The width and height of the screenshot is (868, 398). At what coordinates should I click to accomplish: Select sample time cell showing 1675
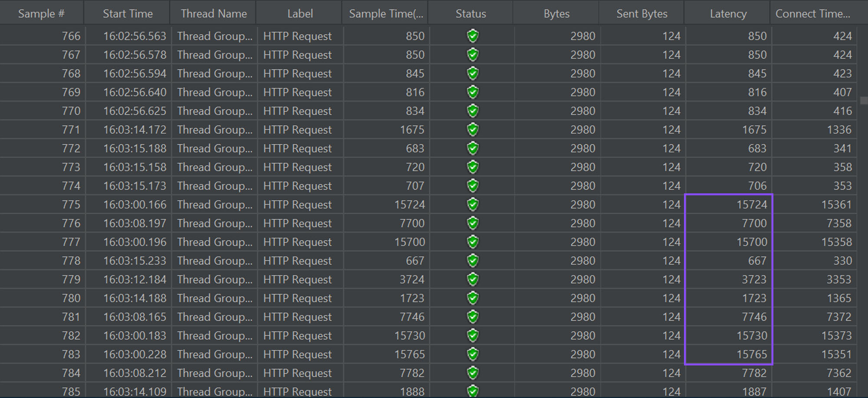(411, 129)
